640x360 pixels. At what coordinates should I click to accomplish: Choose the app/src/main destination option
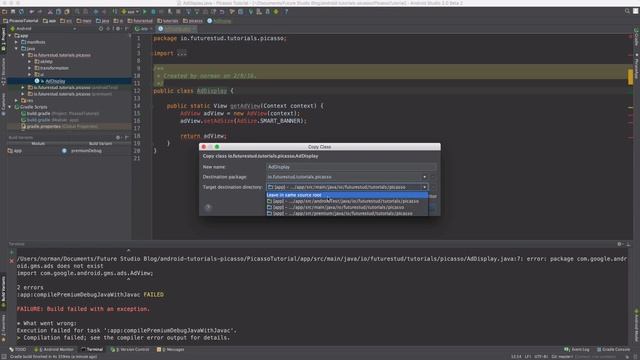[x=347, y=207]
